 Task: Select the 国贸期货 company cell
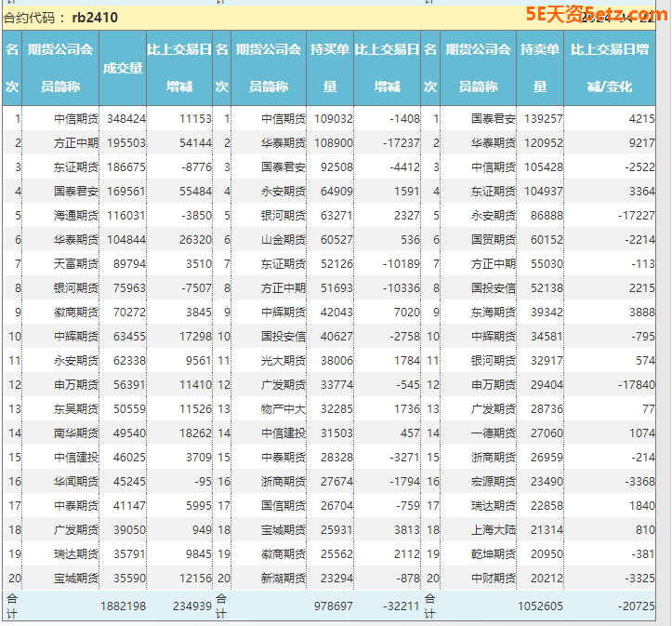pyautogui.click(x=493, y=240)
